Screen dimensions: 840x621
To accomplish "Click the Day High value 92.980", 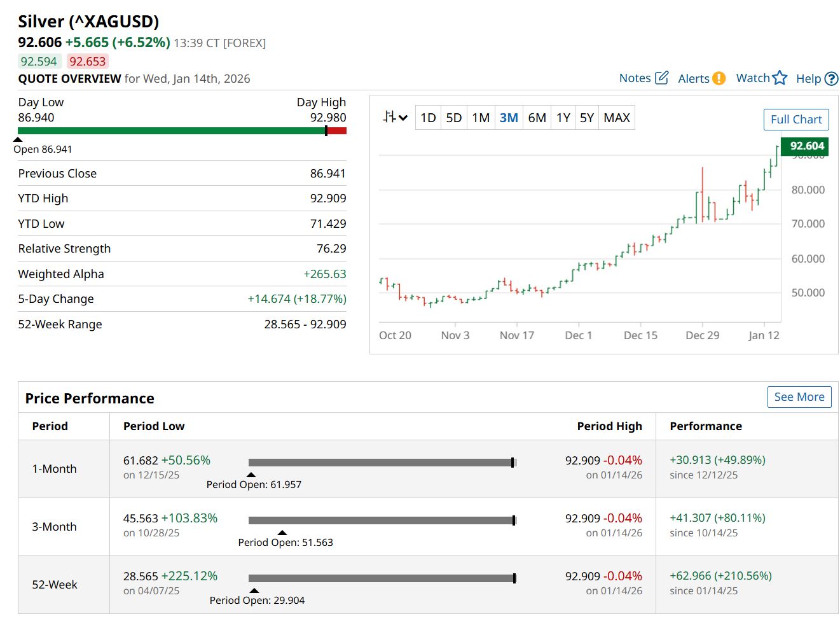I will coord(328,118).
